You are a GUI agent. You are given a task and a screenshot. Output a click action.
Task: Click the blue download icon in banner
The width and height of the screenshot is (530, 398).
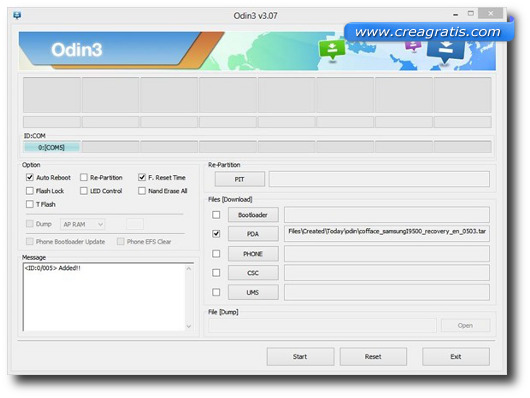(445, 51)
